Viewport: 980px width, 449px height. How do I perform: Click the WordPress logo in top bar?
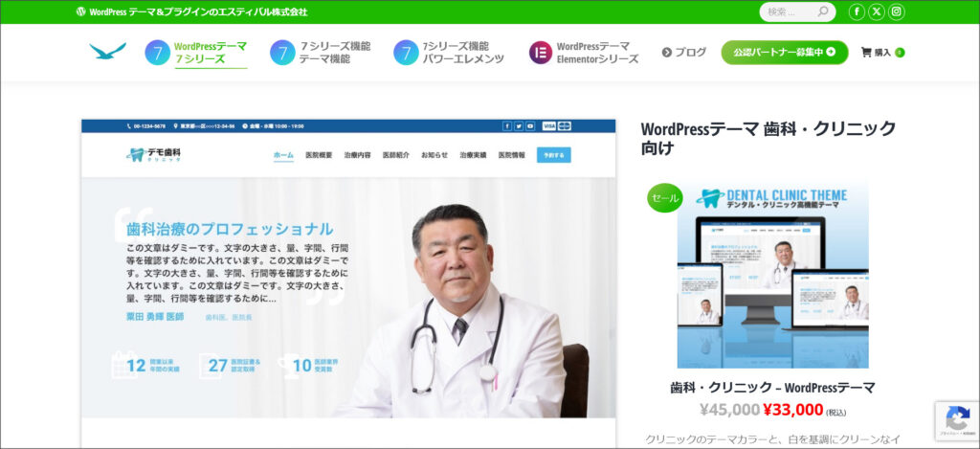pyautogui.click(x=80, y=12)
